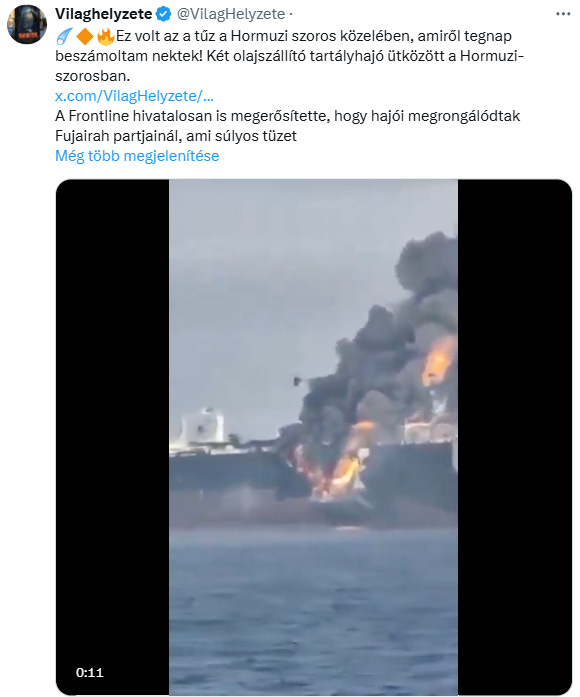The height and width of the screenshot is (697, 580).
Task: Click the tweet text about Hormuzi szoros
Action: [289, 56]
